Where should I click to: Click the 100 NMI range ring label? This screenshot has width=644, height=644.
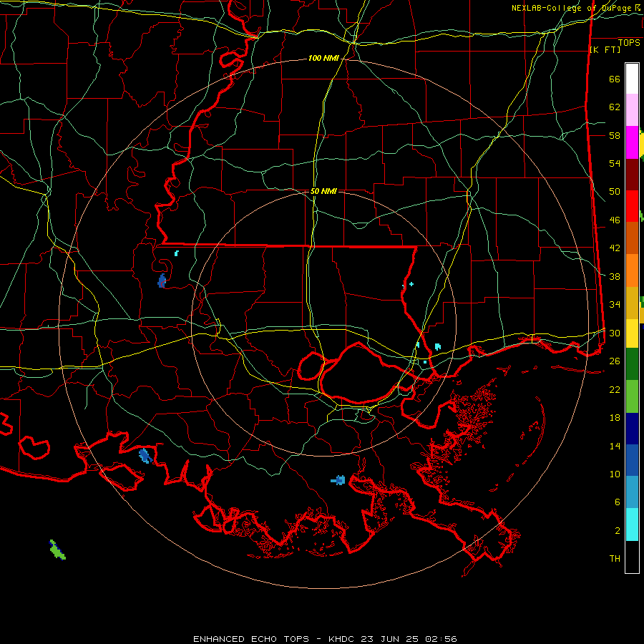point(323,59)
